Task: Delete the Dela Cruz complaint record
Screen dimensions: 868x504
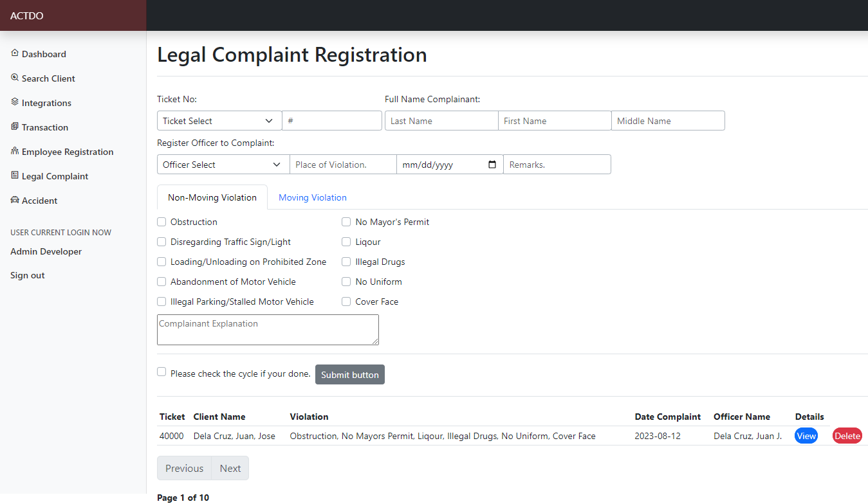Action: click(x=847, y=436)
